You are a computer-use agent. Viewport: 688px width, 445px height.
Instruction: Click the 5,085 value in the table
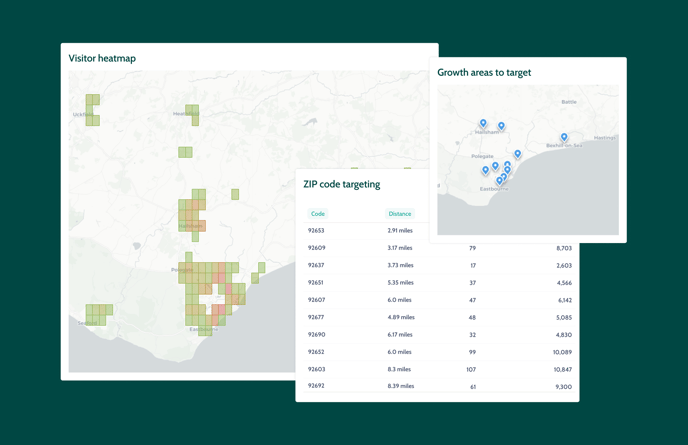564,317
